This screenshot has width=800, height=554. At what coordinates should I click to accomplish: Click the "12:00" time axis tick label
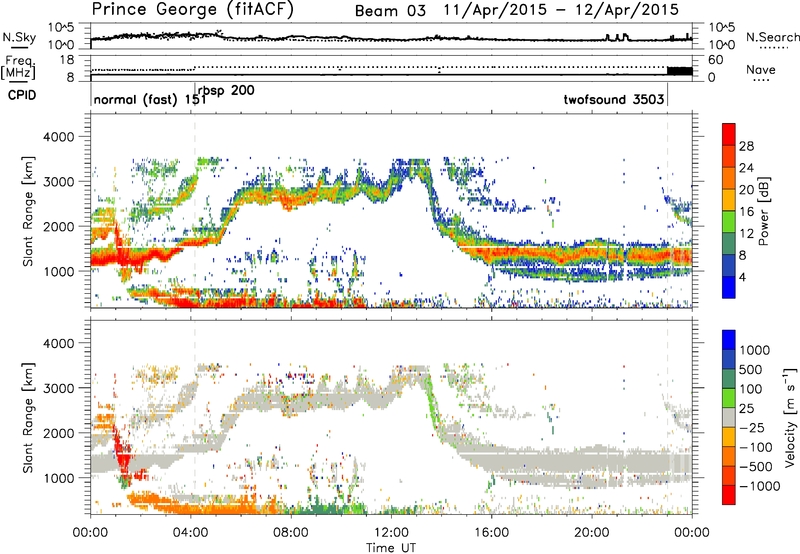391,533
